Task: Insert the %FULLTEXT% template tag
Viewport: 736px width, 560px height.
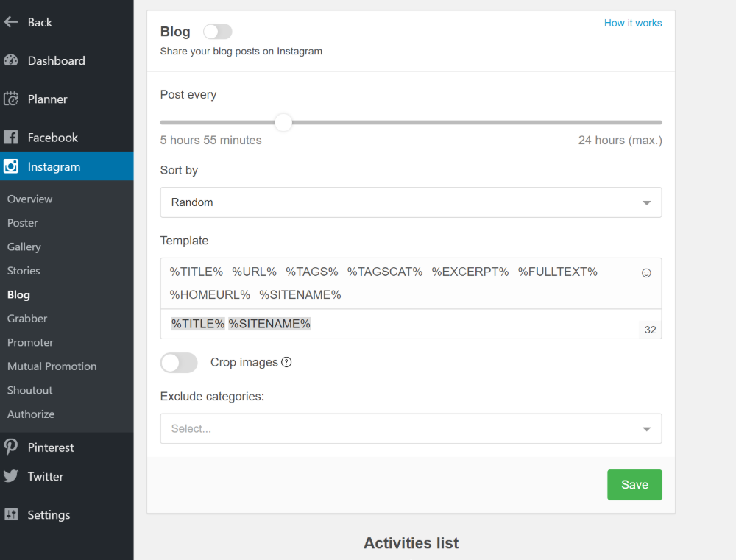Action: (x=558, y=272)
